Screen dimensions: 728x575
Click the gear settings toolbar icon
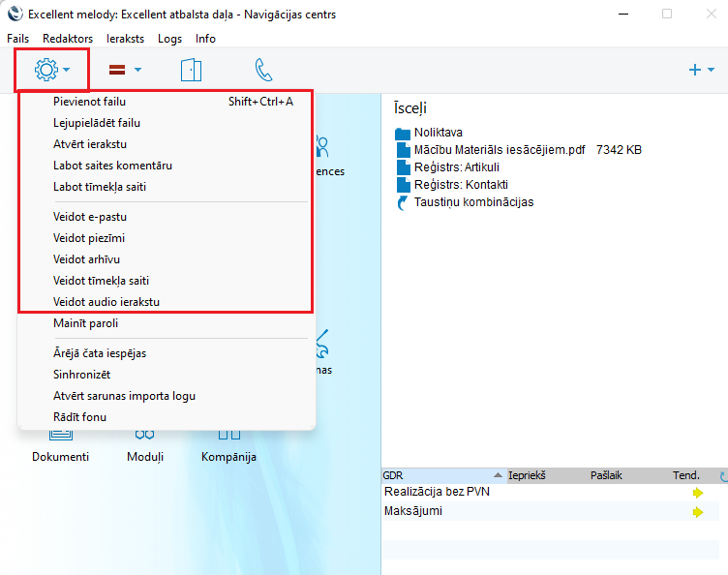tap(46, 70)
